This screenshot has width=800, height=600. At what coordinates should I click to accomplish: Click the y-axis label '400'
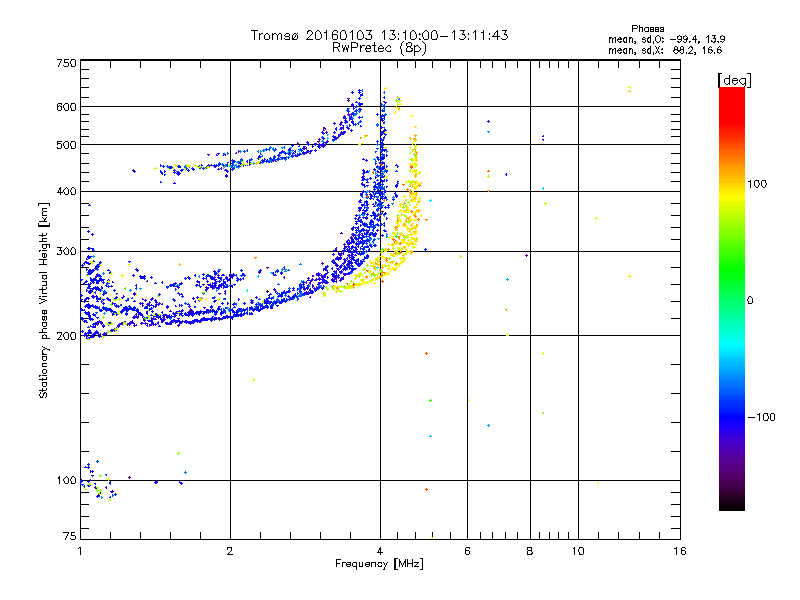coord(66,191)
